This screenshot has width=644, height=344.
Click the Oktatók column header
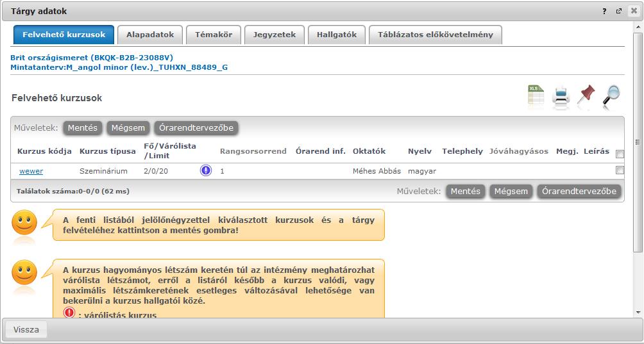click(x=369, y=151)
